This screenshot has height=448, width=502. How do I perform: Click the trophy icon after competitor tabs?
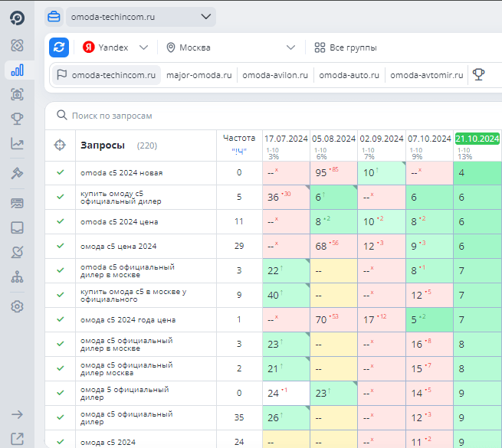[479, 75]
